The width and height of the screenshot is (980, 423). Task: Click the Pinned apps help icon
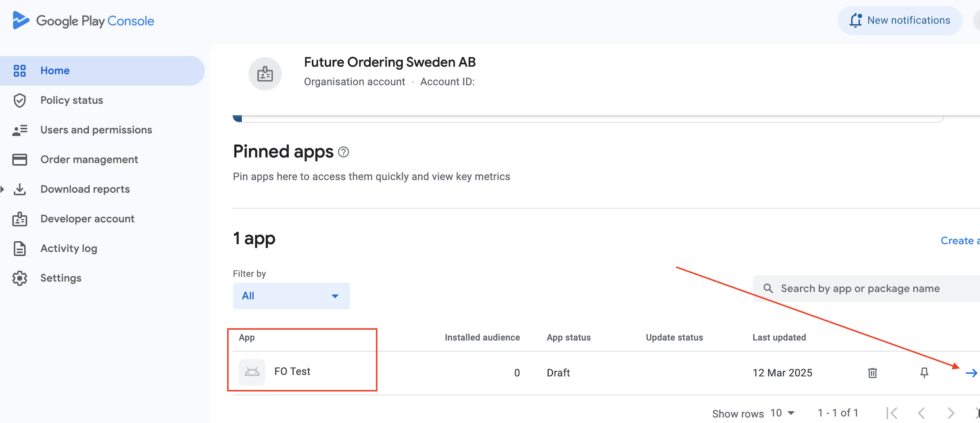[343, 152]
